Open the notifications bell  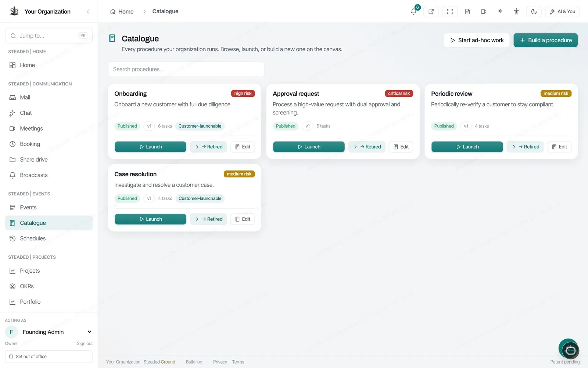pos(414,11)
